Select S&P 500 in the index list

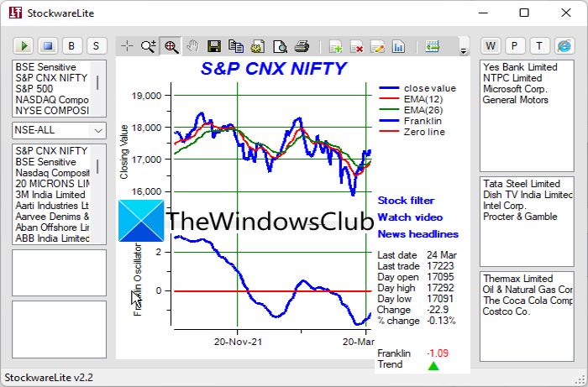34,89
